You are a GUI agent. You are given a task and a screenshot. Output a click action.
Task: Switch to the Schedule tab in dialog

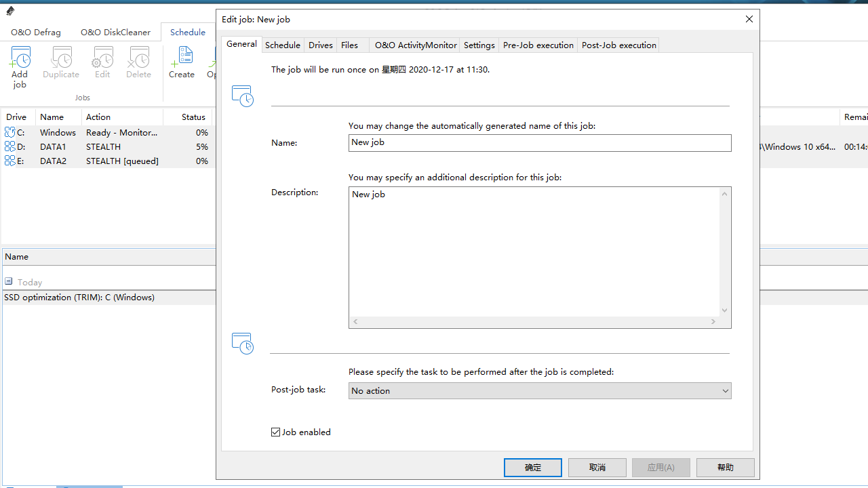282,45
